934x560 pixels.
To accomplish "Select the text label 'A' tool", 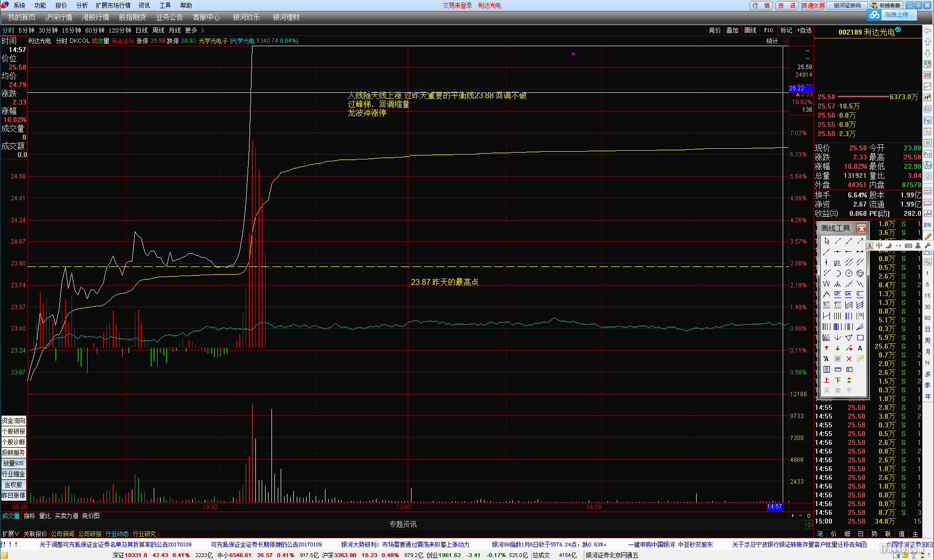I will 860,348.
